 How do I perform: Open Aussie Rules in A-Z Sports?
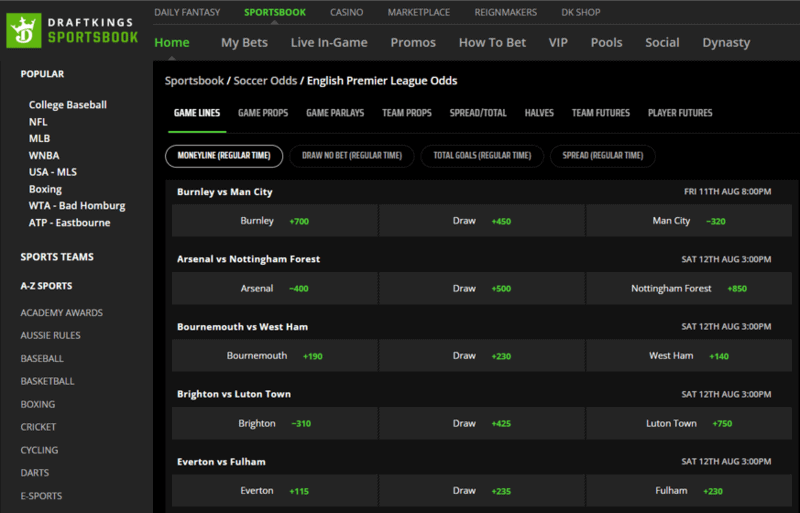51,335
